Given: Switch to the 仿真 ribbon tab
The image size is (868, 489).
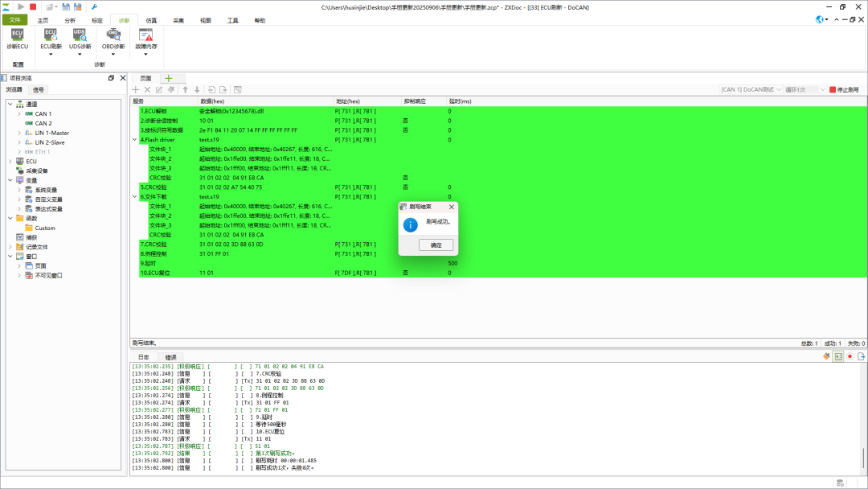Looking at the screenshot, I should [151, 19].
